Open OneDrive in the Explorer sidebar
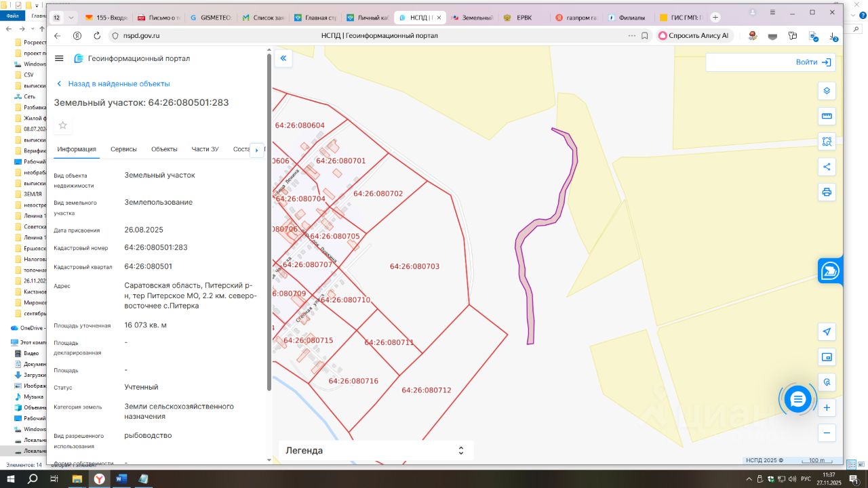The height and width of the screenshot is (488, 868). [28, 327]
